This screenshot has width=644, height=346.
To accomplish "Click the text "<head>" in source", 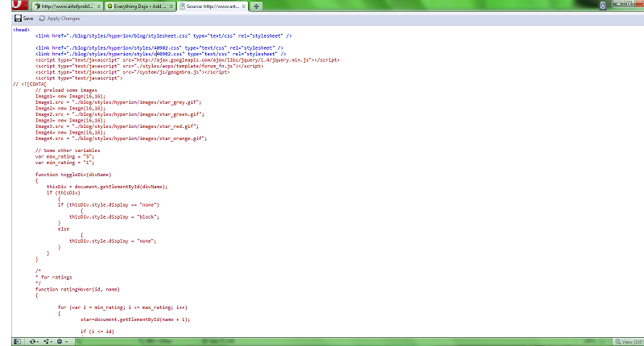I will point(21,30).
